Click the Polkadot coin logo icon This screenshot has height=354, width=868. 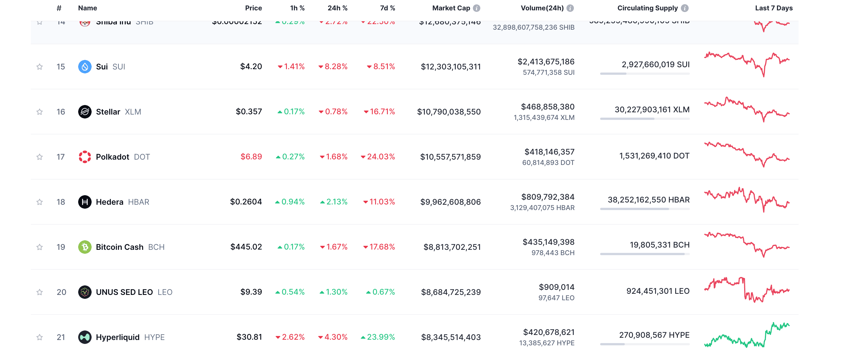[x=85, y=157]
